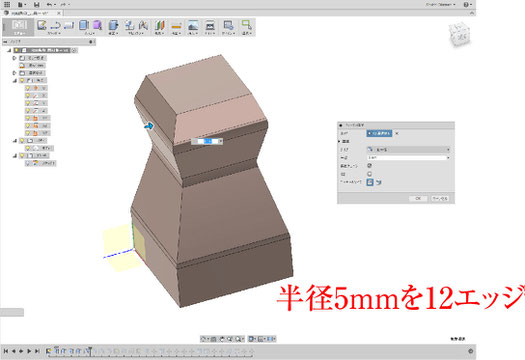
Task: Select the Create Sketch tool
Action: (x=42, y=25)
